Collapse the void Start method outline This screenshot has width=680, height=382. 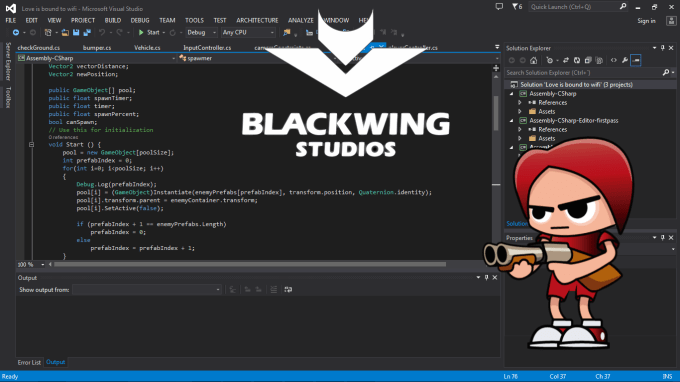(x=32, y=145)
